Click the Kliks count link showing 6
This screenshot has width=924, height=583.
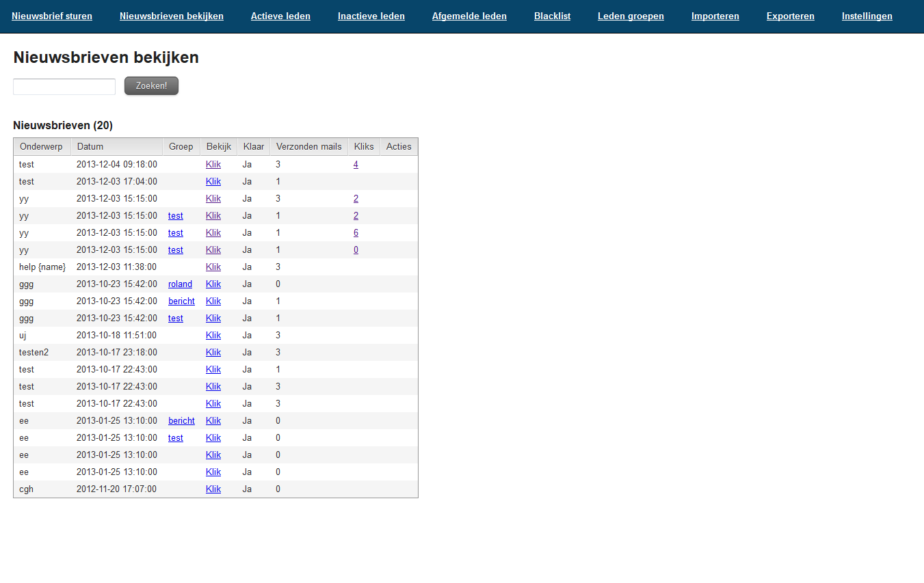(x=356, y=233)
